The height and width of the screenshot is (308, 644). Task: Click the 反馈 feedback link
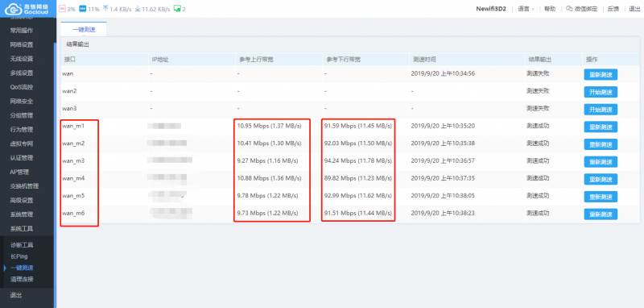point(613,9)
